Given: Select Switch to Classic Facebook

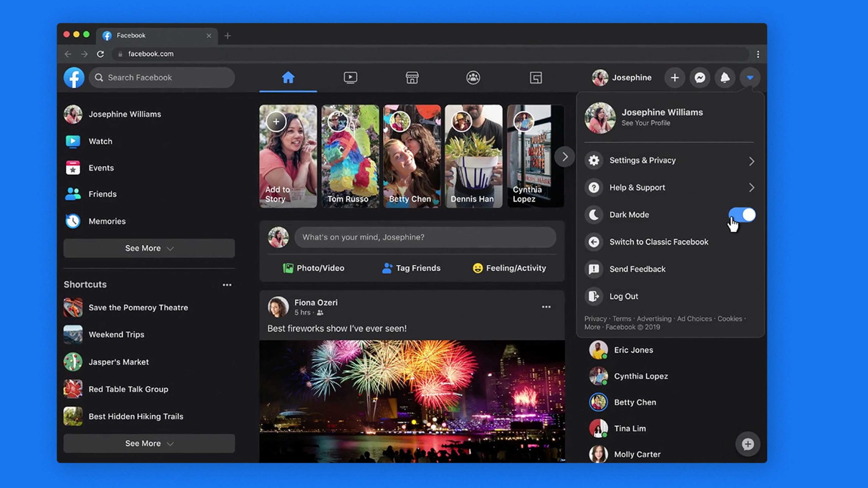Looking at the screenshot, I should coord(658,242).
